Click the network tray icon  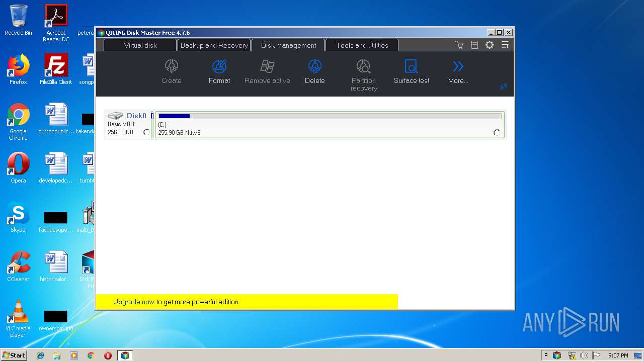click(571, 355)
